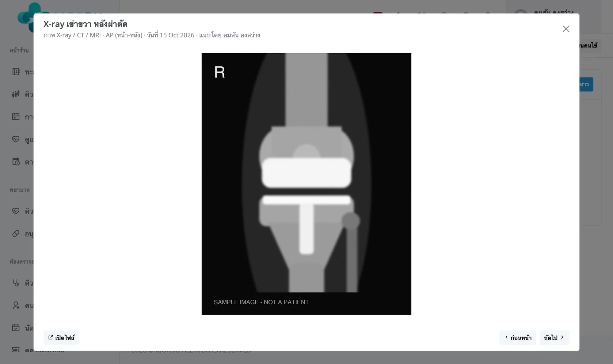Click the blue button behind dialog
Image resolution: width=613 pixels, height=364 pixels.
pyautogui.click(x=586, y=84)
